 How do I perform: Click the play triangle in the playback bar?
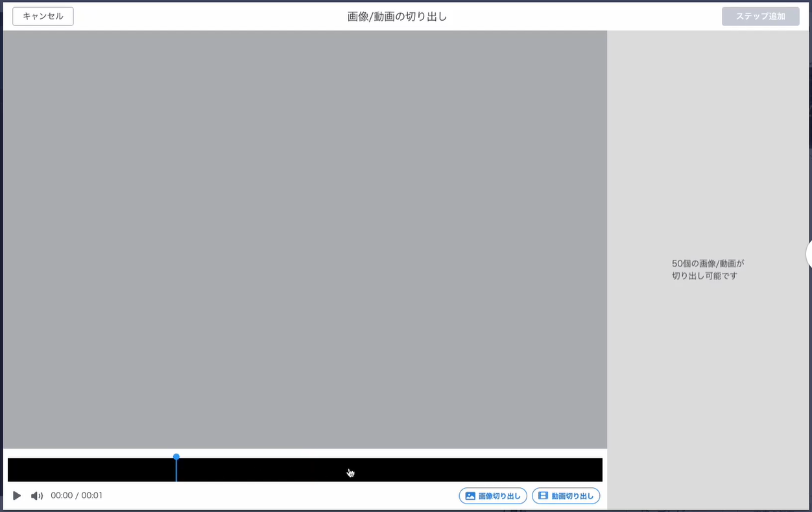[x=17, y=495]
